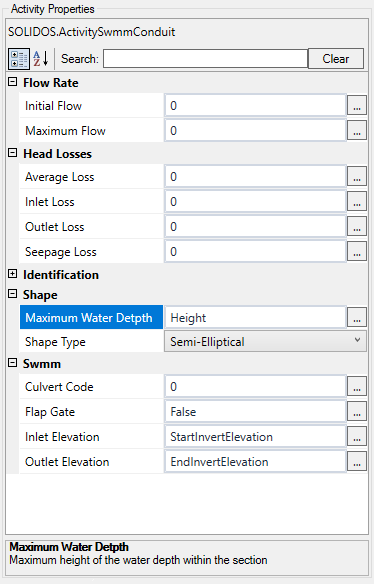Click the Identification category heading
Viewport: 374px width, 584px height.
tap(61, 275)
